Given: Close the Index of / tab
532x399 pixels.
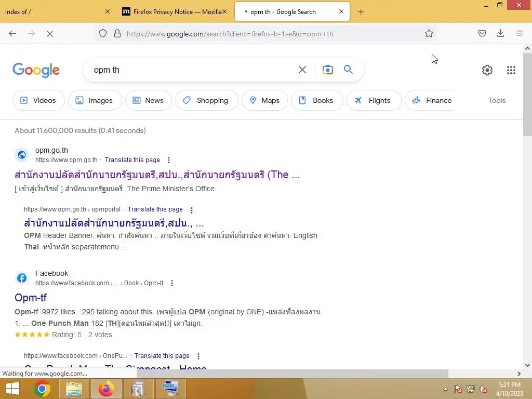Looking at the screenshot, I should [107, 11].
